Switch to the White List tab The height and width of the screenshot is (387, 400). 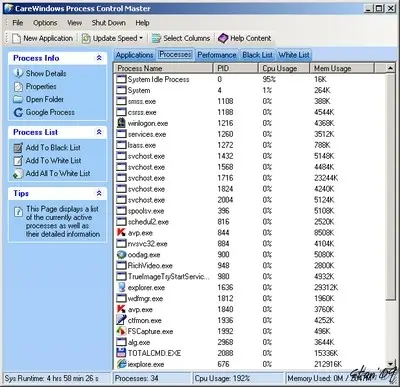click(294, 55)
